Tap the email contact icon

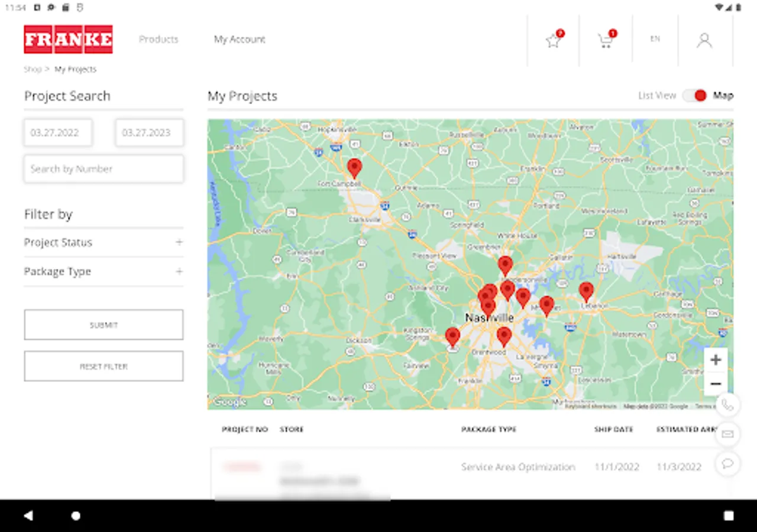[727, 434]
